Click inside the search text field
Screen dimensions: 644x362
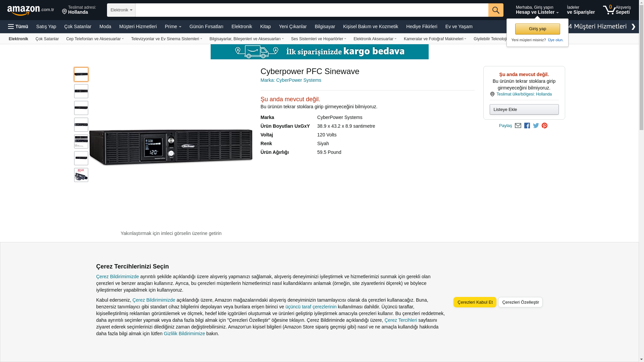click(x=311, y=10)
